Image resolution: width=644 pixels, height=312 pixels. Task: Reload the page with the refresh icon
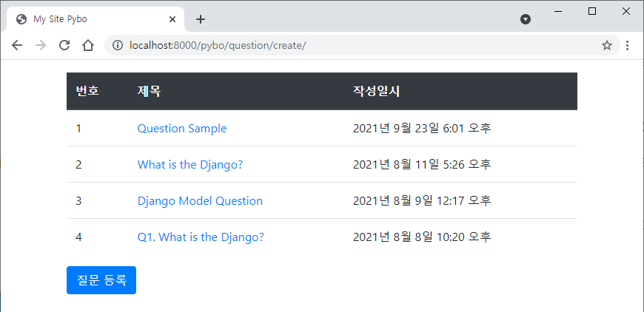point(64,45)
